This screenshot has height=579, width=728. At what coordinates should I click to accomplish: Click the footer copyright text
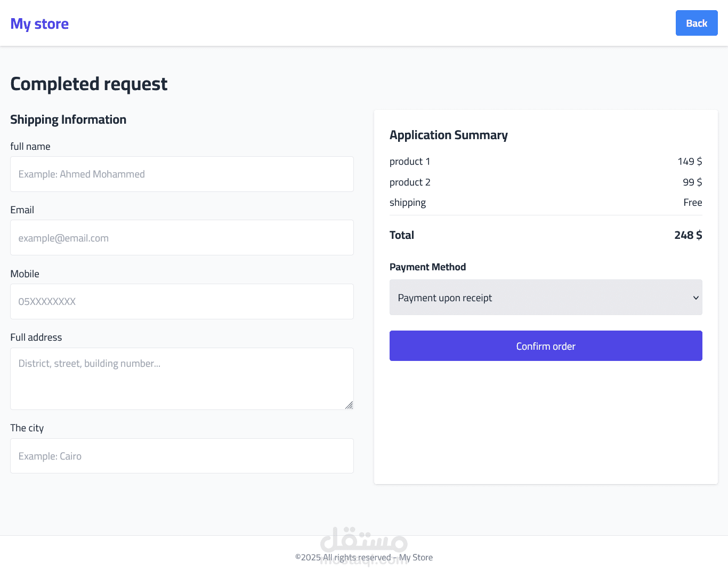click(364, 558)
